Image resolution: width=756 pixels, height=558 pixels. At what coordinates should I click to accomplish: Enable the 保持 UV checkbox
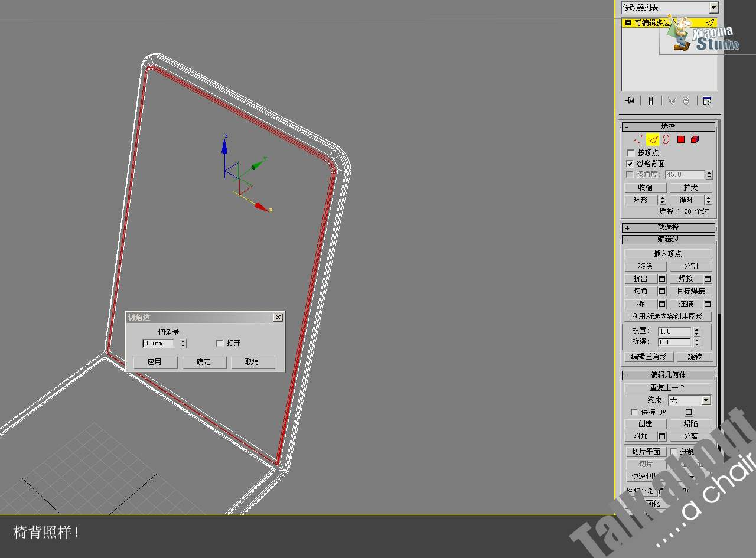point(634,412)
